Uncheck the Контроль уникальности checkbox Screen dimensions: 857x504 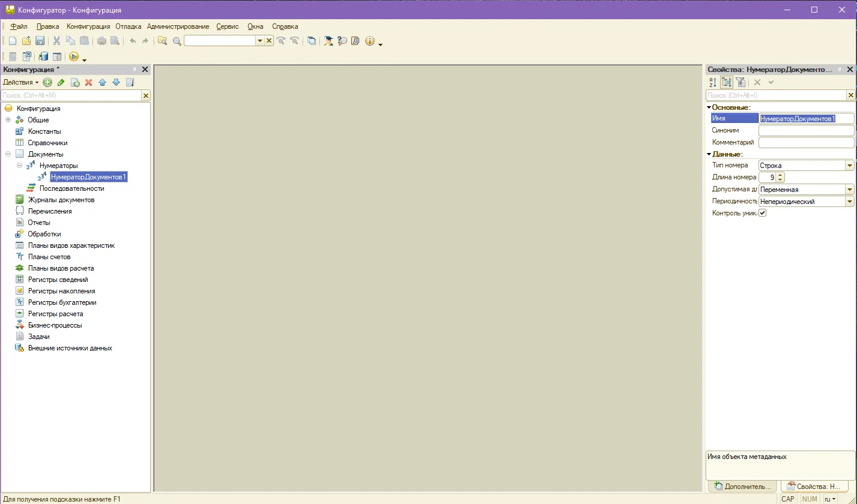click(762, 212)
